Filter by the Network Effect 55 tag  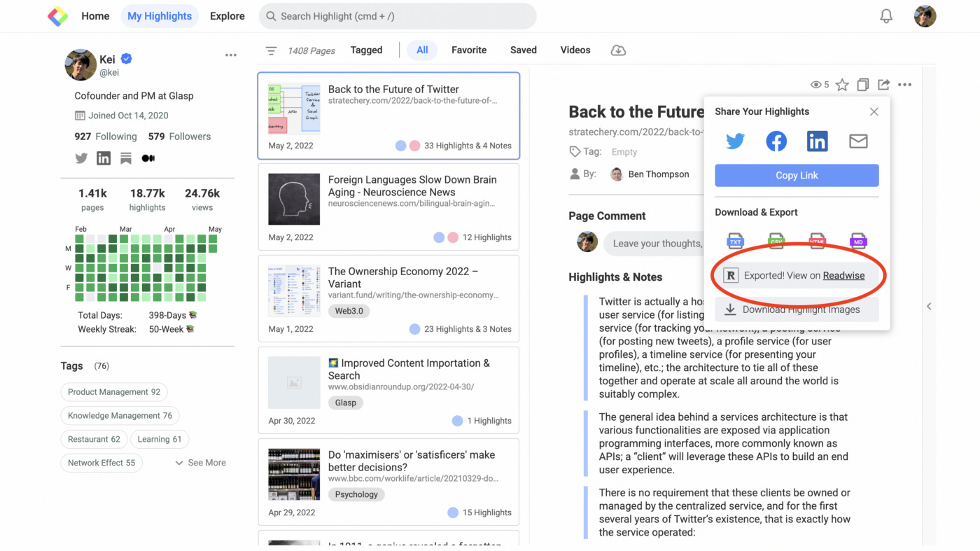click(x=101, y=463)
